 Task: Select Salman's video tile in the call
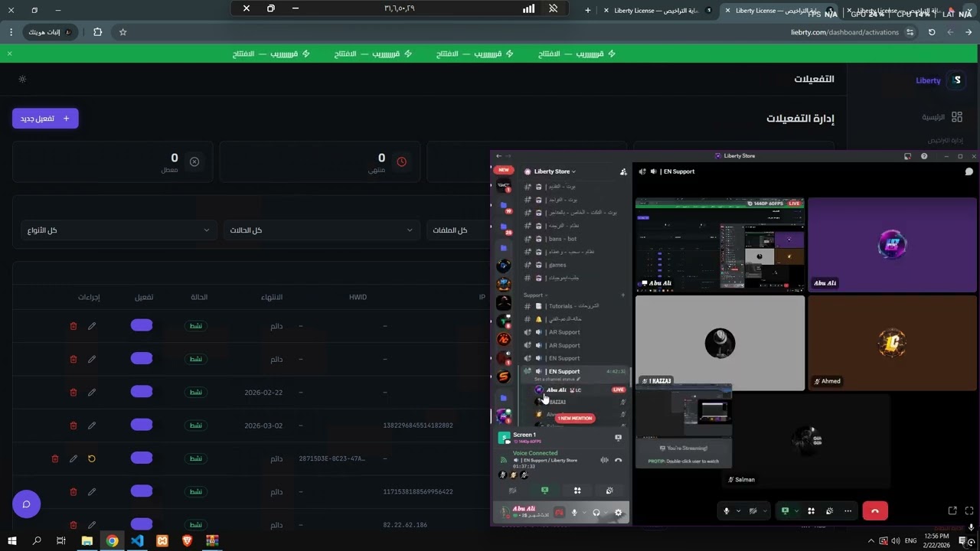click(x=806, y=441)
